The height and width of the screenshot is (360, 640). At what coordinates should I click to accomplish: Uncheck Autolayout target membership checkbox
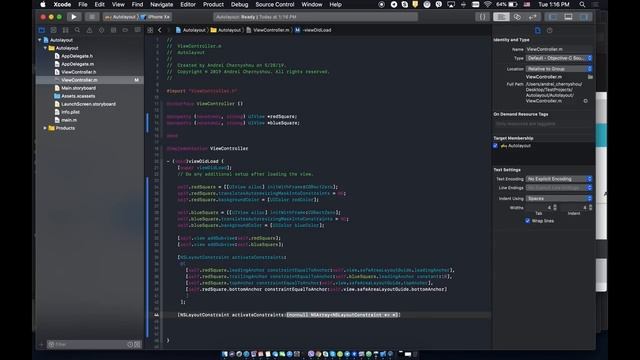coord(496,146)
